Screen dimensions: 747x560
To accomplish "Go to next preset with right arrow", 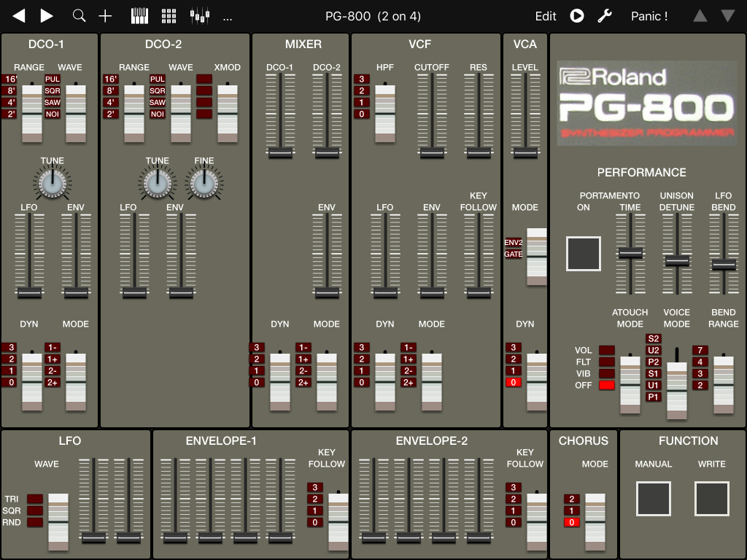I will tap(46, 16).
